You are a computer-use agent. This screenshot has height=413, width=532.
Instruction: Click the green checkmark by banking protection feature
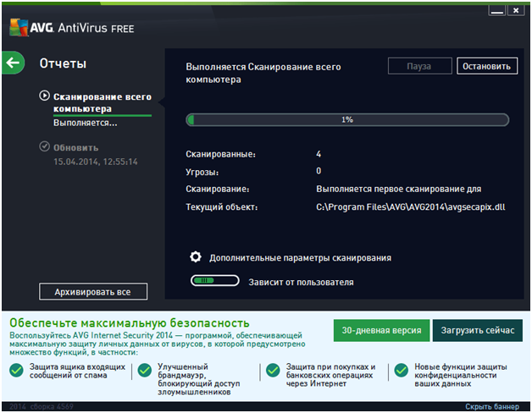(272, 370)
